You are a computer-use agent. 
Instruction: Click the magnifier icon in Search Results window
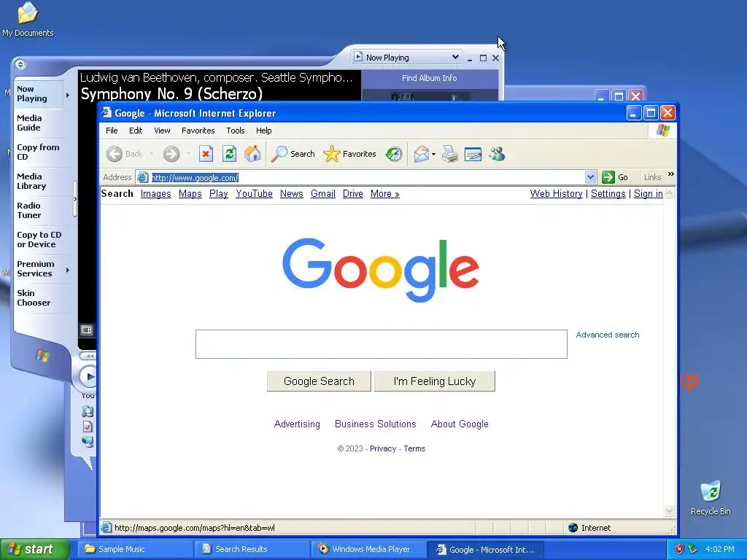(88, 411)
